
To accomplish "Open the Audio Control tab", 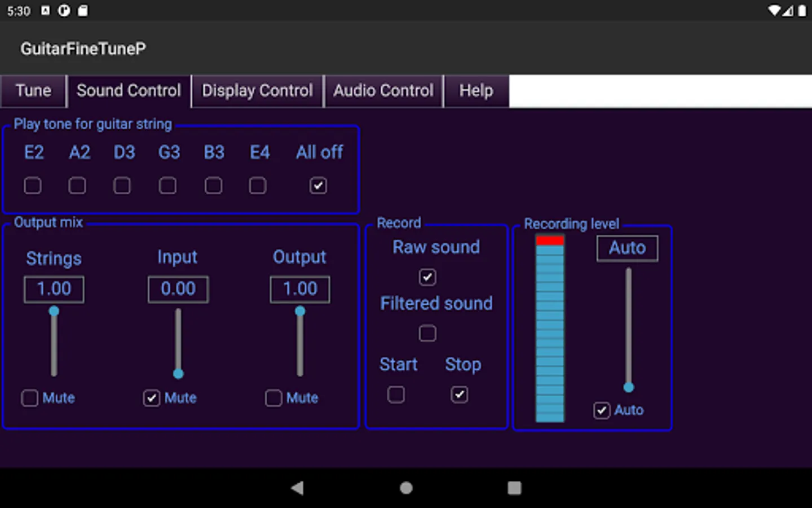I will [x=383, y=91].
